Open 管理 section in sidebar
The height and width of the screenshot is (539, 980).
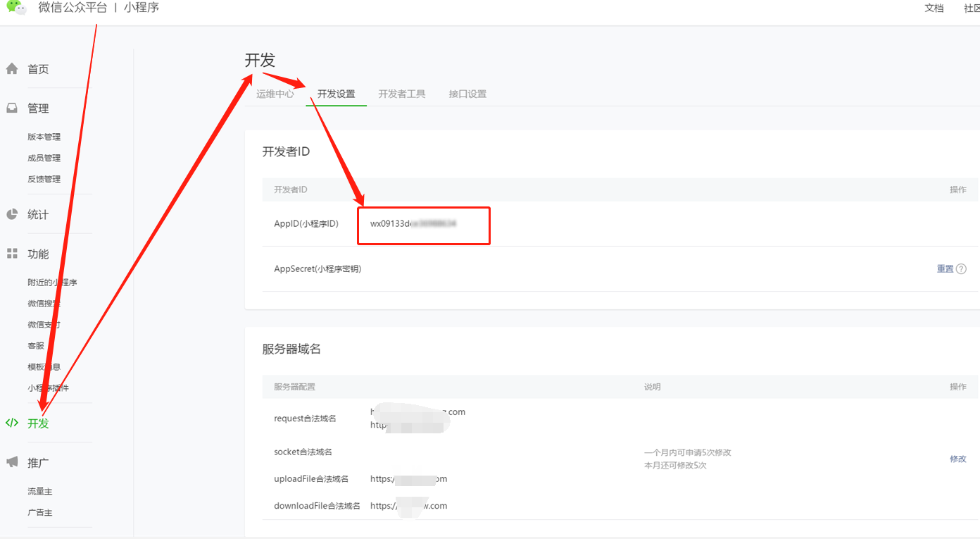point(38,109)
